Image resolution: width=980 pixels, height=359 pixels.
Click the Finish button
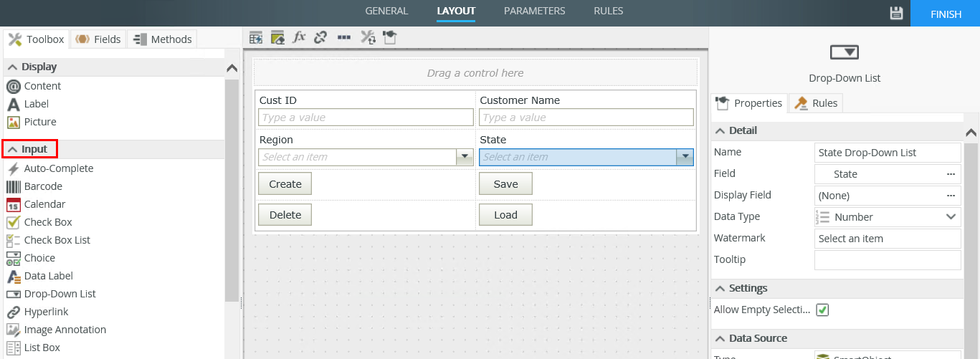[x=944, y=14]
